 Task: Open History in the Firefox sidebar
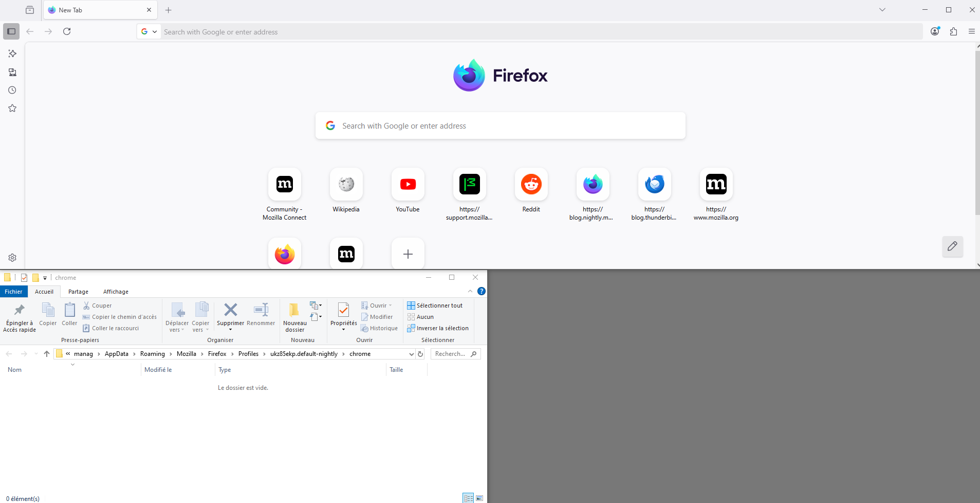(x=12, y=90)
